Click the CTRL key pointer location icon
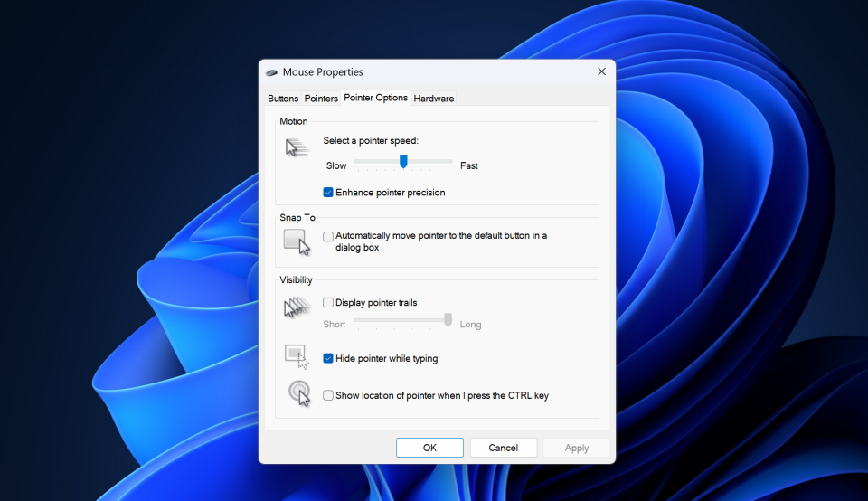868x501 pixels. click(x=298, y=392)
